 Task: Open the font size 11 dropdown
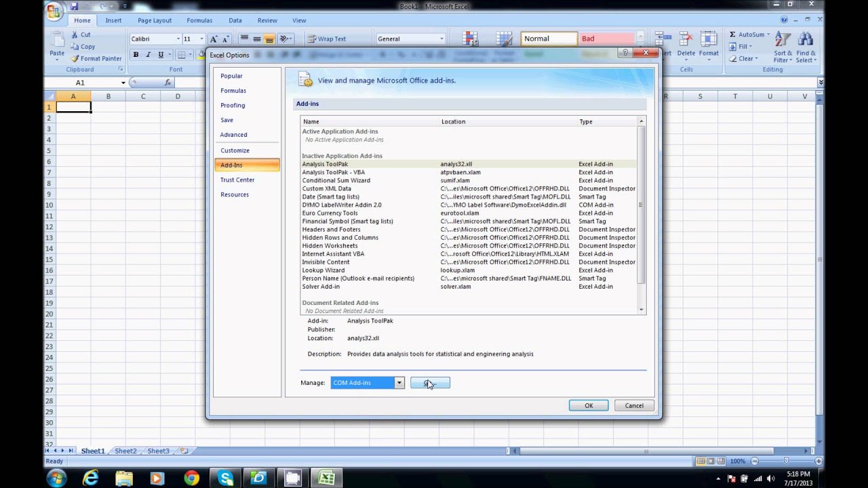coord(203,39)
